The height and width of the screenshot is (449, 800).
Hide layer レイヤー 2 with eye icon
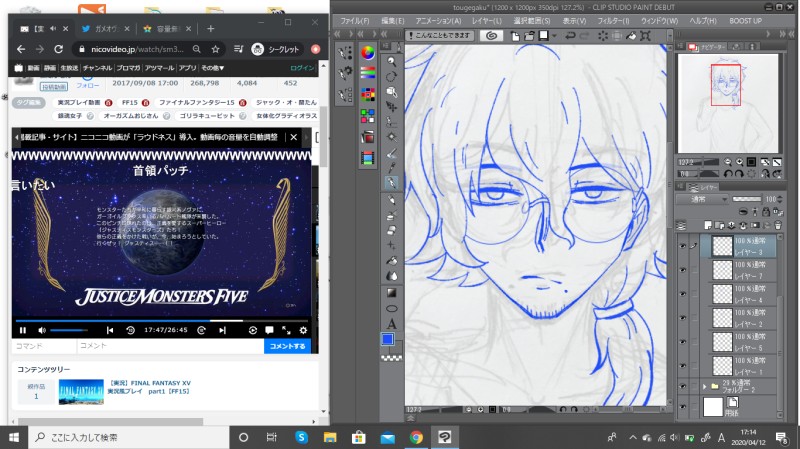pyautogui.click(x=683, y=318)
